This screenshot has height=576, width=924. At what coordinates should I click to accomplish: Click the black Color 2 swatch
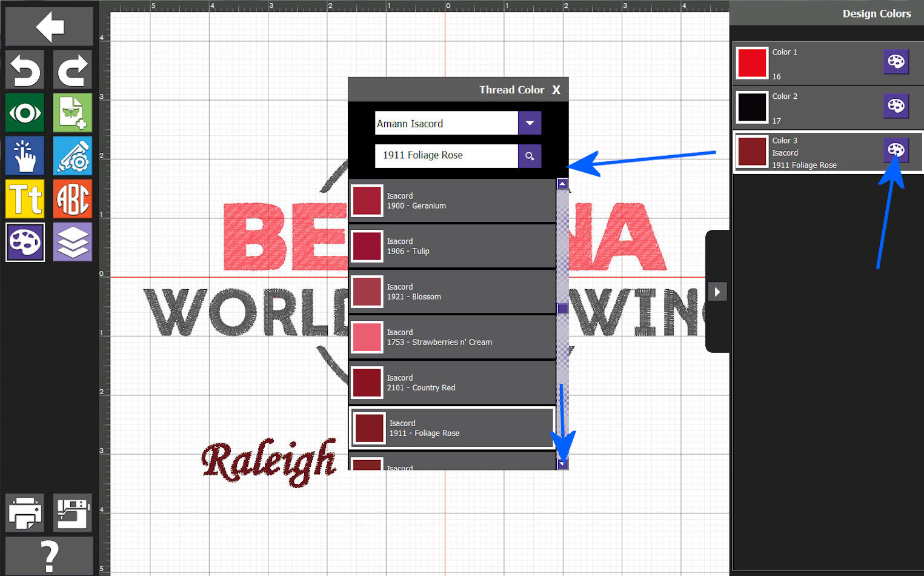click(x=752, y=107)
